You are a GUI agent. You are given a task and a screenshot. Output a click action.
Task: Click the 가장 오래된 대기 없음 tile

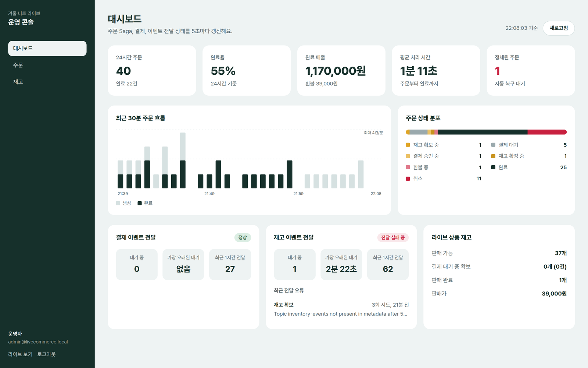pos(183,265)
